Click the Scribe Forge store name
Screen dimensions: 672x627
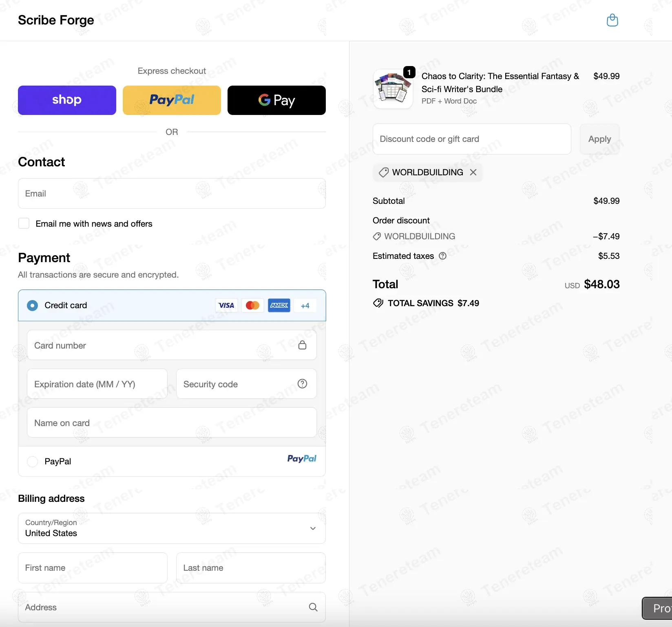click(x=56, y=20)
